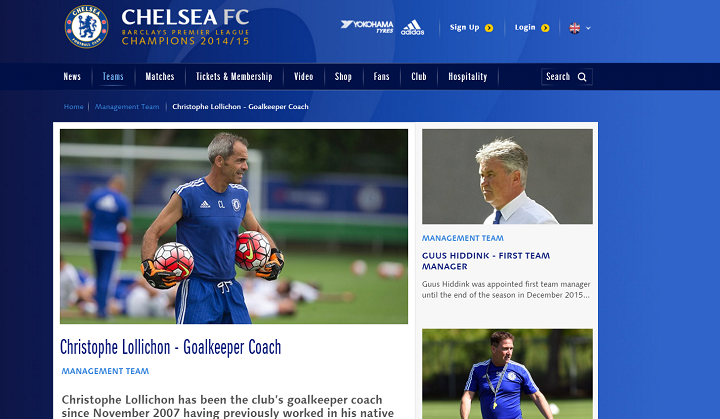
Task: Open the Matches menu item
Action: (160, 76)
